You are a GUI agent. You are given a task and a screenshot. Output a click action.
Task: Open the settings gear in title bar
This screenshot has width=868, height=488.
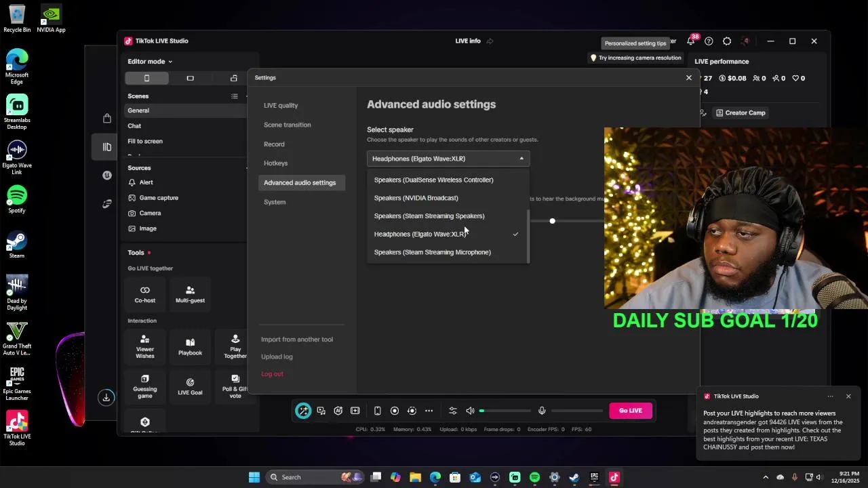[x=727, y=41]
